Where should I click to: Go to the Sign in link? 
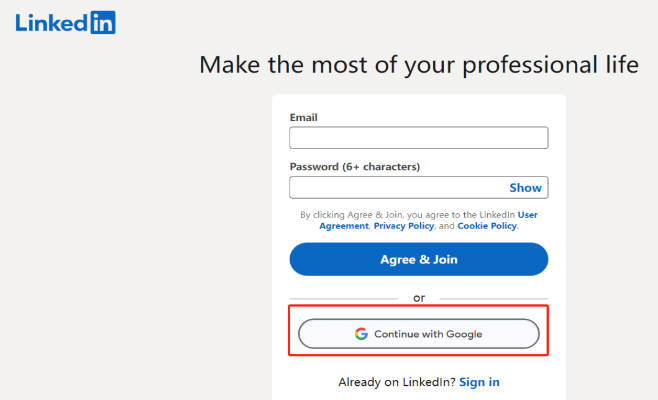[x=479, y=382]
